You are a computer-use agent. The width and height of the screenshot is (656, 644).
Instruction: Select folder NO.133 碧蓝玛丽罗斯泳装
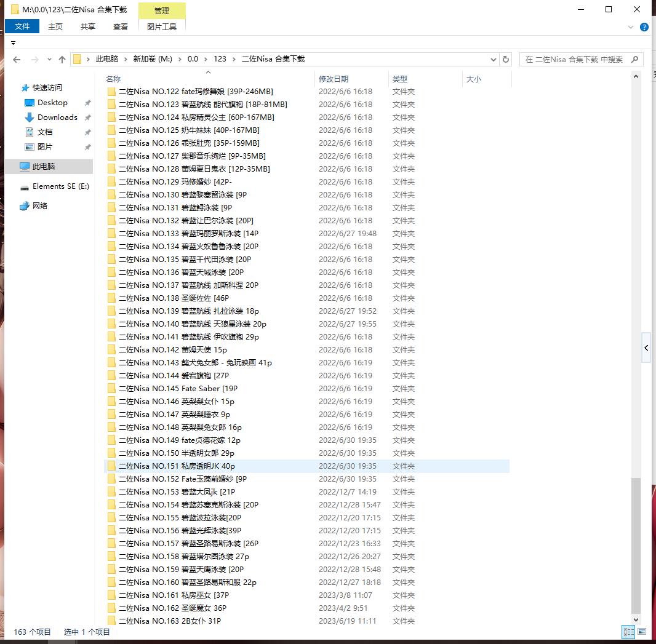306,233
